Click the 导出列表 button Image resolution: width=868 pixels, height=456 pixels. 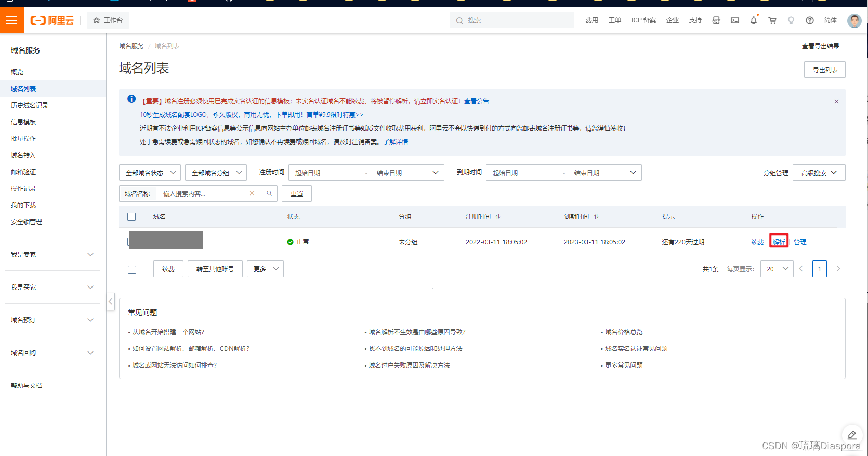tap(825, 70)
